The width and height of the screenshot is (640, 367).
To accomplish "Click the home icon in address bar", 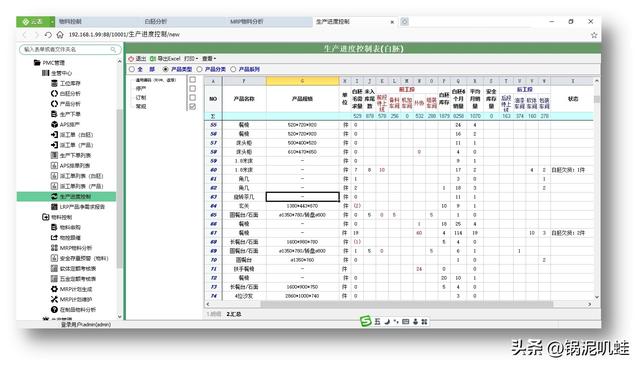I will (60, 35).
